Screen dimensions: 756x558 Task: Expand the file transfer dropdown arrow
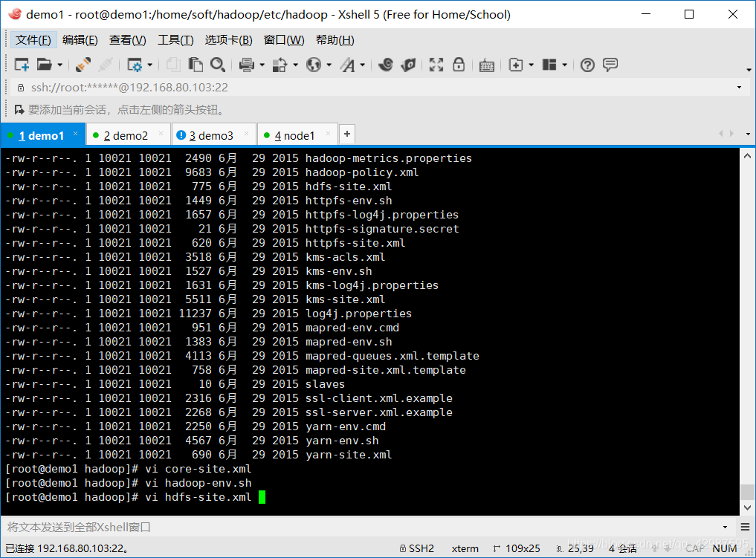point(296,65)
